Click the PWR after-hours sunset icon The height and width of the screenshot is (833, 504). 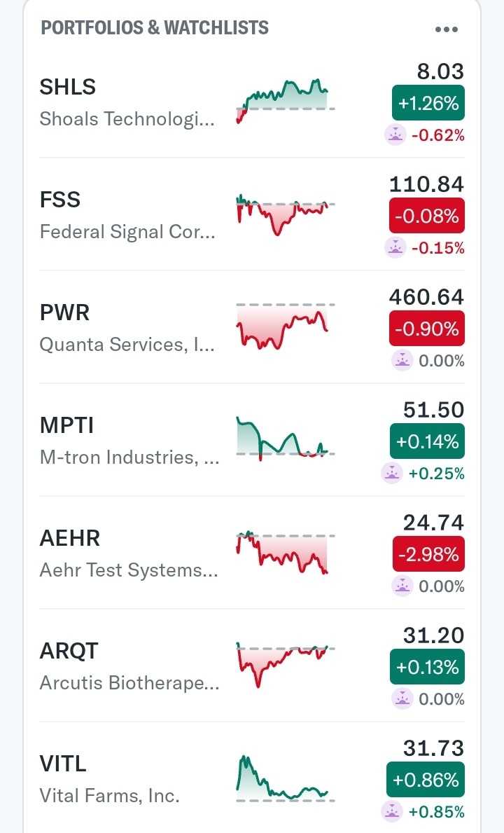(x=402, y=360)
